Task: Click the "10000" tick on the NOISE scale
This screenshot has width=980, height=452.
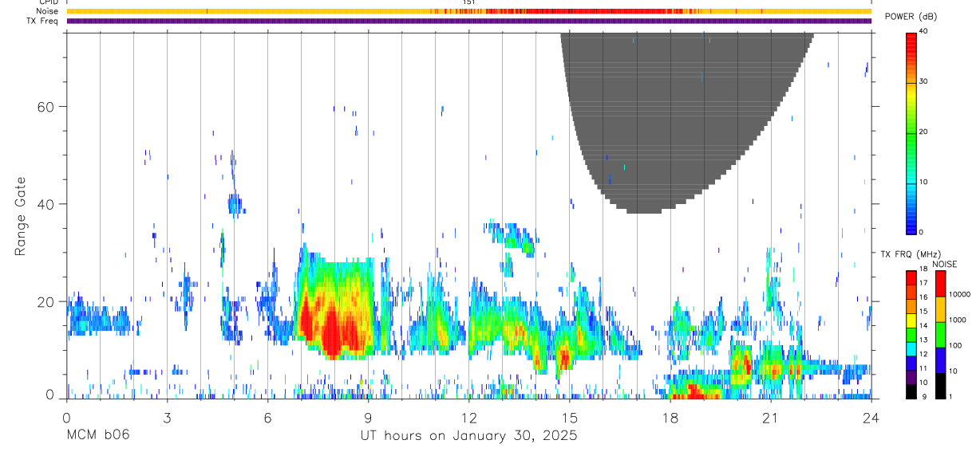Action: coord(959,295)
